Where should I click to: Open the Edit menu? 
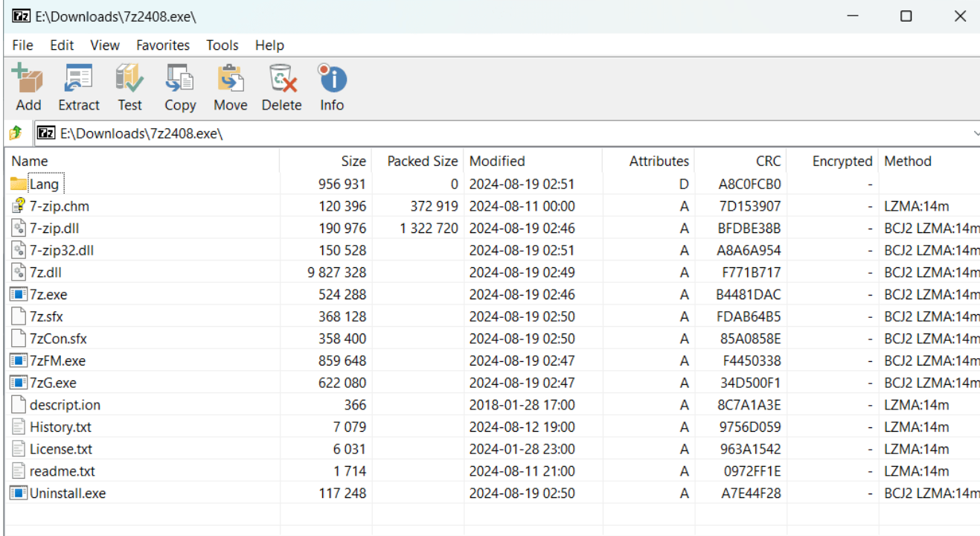click(x=62, y=45)
